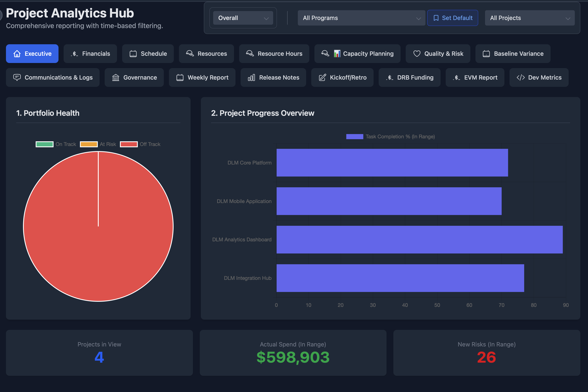The height and width of the screenshot is (392, 588).
Task: Click the code brackets icon on Dev Metrics
Action: [x=520, y=77]
